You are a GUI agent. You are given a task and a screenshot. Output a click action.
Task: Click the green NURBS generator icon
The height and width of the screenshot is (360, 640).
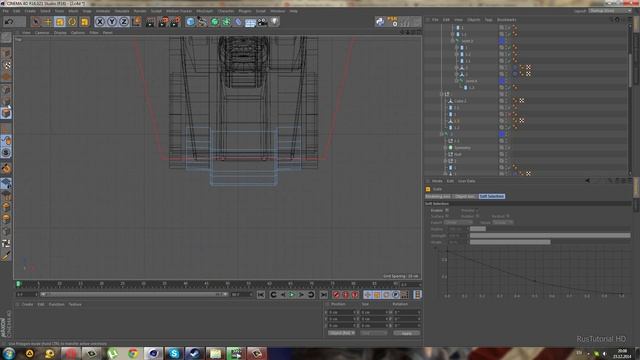pyautogui.click(x=214, y=22)
